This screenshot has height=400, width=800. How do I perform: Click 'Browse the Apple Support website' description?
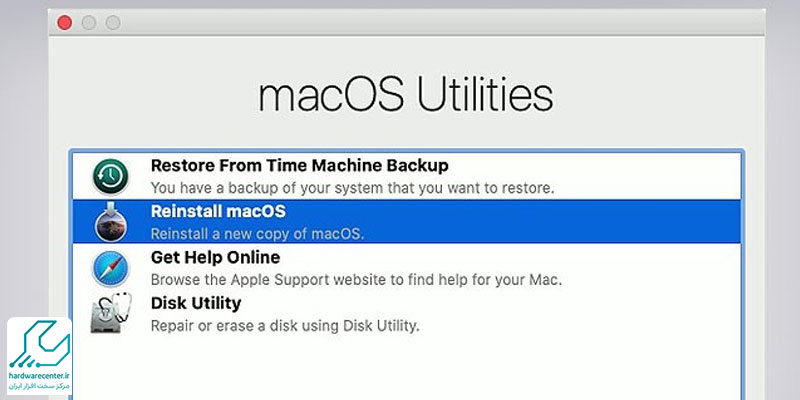[356, 280]
